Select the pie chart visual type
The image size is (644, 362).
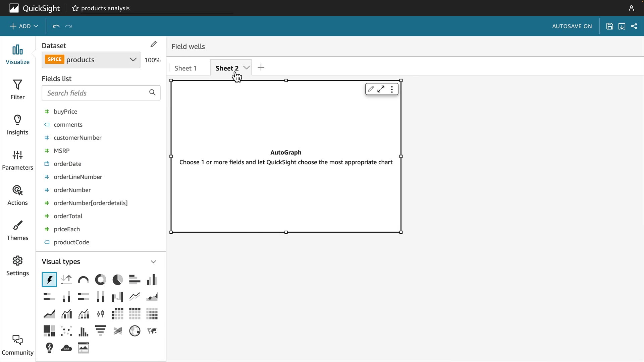click(x=117, y=280)
